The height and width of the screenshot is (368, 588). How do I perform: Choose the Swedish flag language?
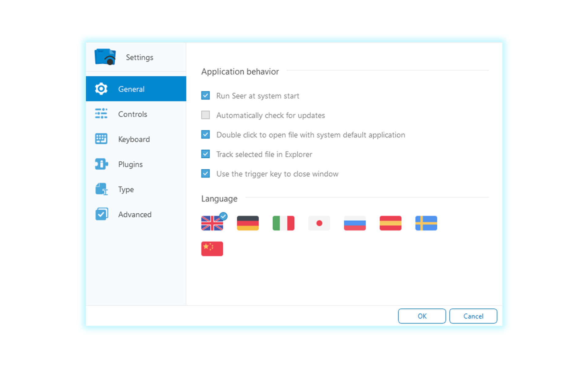coord(426,223)
